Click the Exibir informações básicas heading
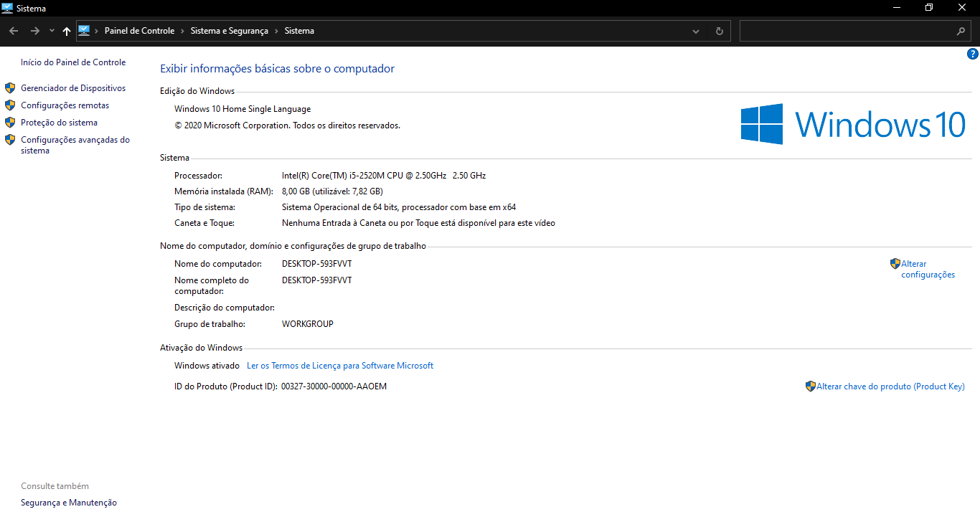Screen dimensions: 980x522 point(277,69)
